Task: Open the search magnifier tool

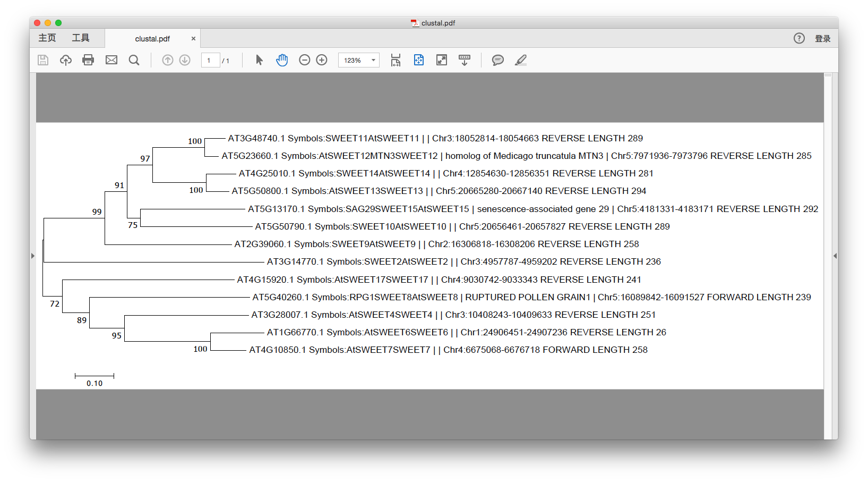Action: point(134,60)
